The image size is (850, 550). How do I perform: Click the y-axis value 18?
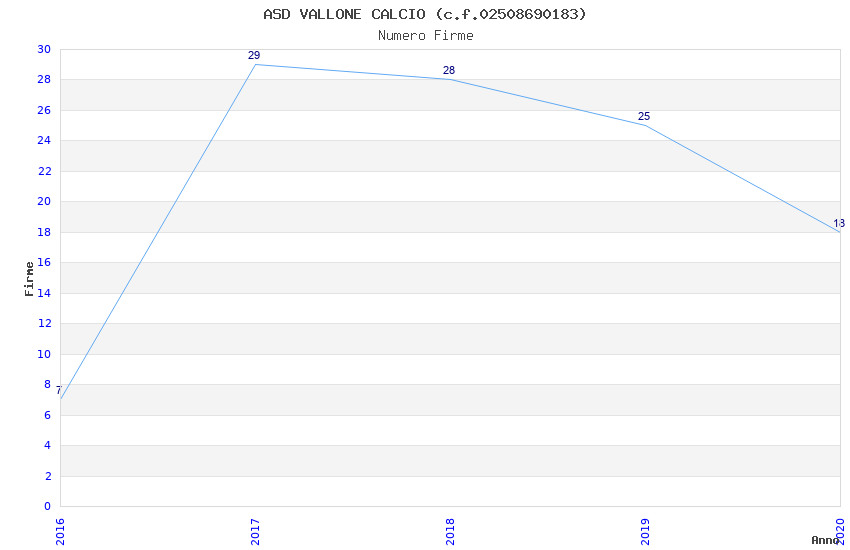[44, 232]
